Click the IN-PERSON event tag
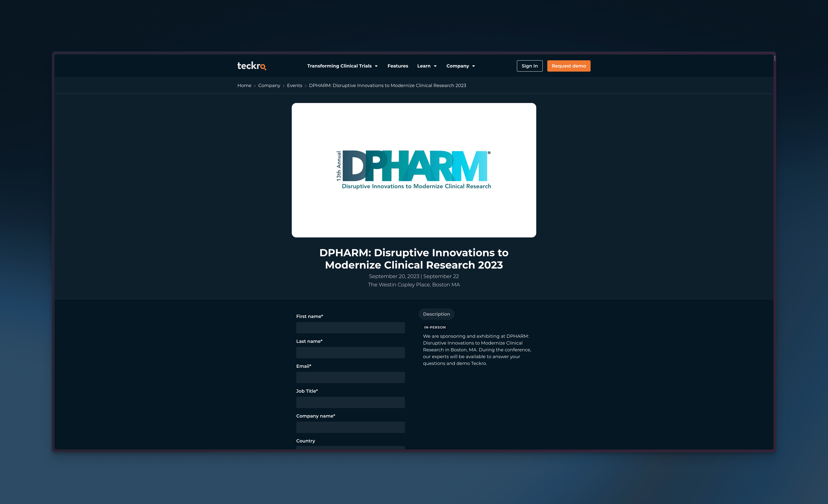 point(435,327)
